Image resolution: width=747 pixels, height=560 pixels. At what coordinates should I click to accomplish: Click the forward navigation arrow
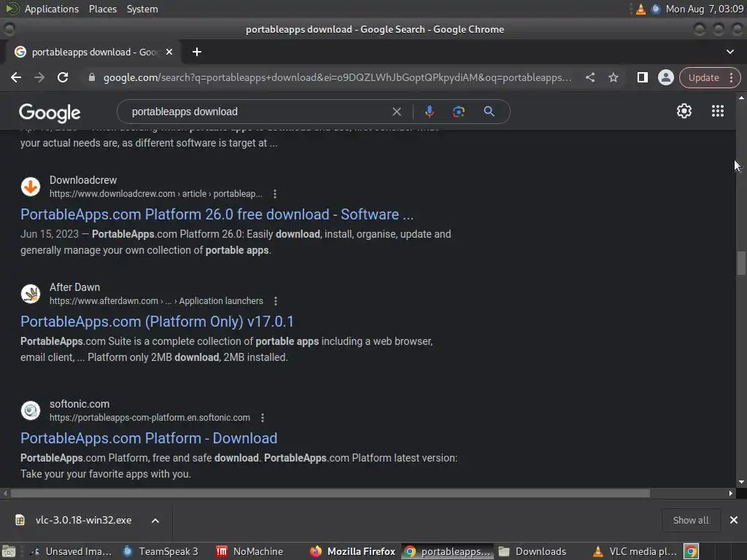[39, 77]
